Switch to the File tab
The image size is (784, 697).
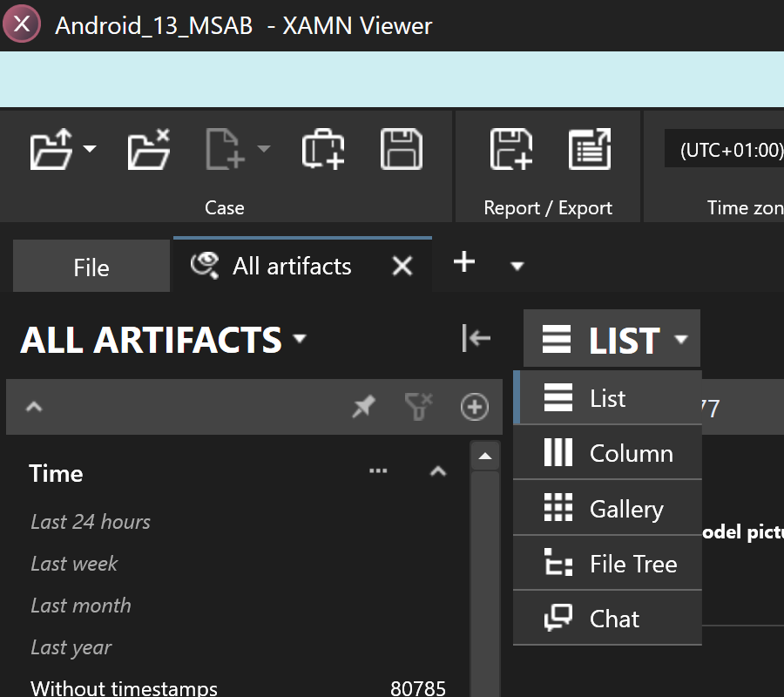(x=91, y=265)
